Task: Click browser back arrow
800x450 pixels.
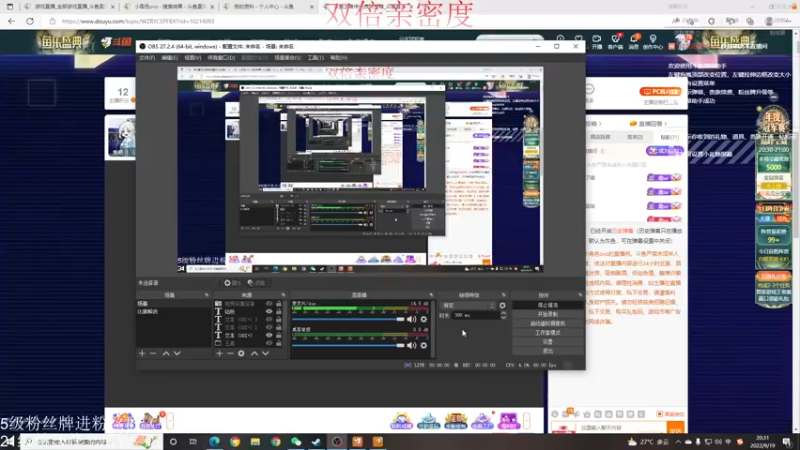Action: tap(11, 21)
